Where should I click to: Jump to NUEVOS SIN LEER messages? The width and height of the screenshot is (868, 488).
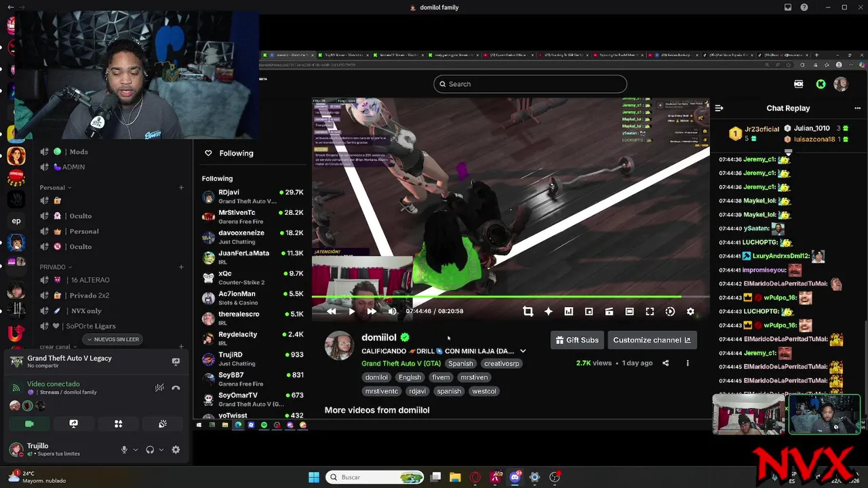tap(113, 340)
